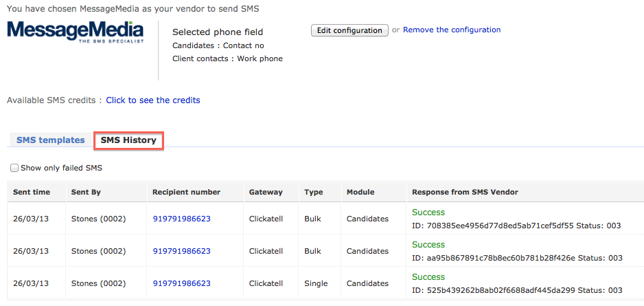Click the Module column header
The image size is (644, 306).
click(360, 192)
